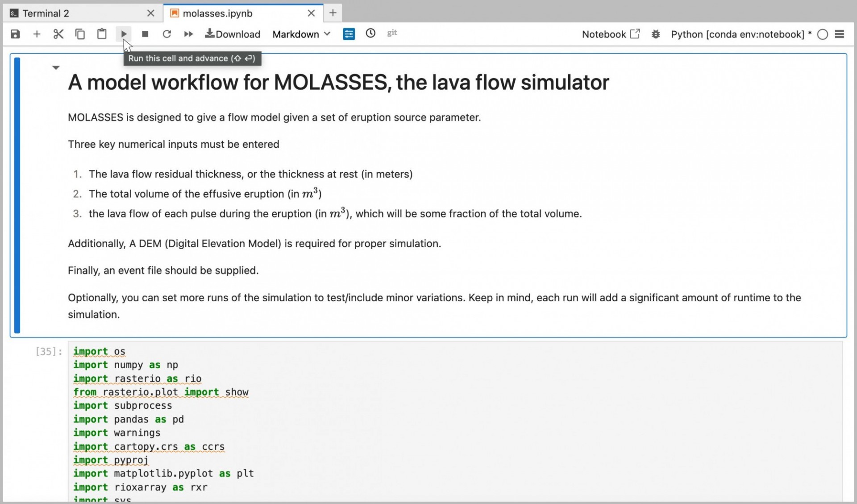Open the Markdown cell type dropdown
857x504 pixels.
pyautogui.click(x=301, y=34)
